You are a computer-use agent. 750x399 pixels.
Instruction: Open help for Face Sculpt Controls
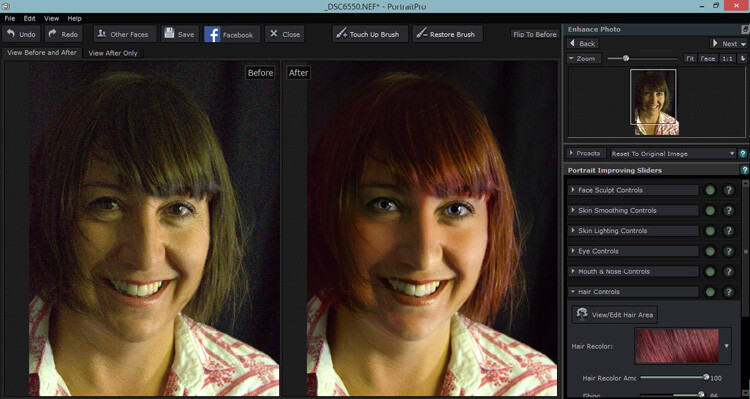click(x=728, y=190)
